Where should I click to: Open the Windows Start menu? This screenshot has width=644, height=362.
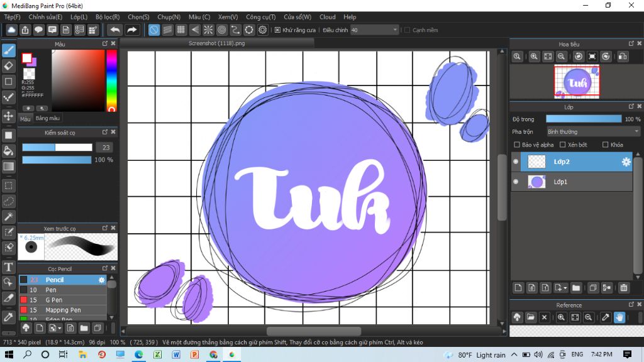click(9, 354)
